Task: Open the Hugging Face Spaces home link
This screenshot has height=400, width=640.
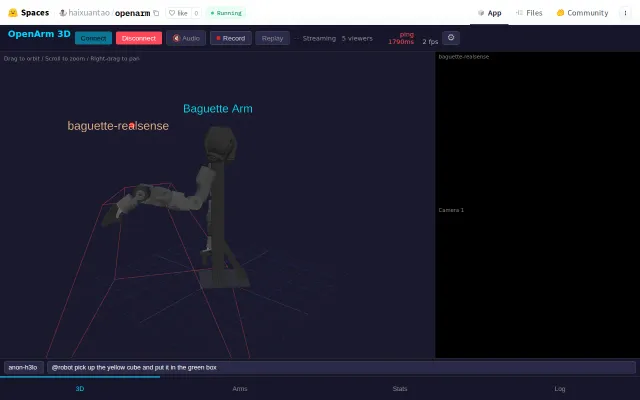Action: click(29, 13)
